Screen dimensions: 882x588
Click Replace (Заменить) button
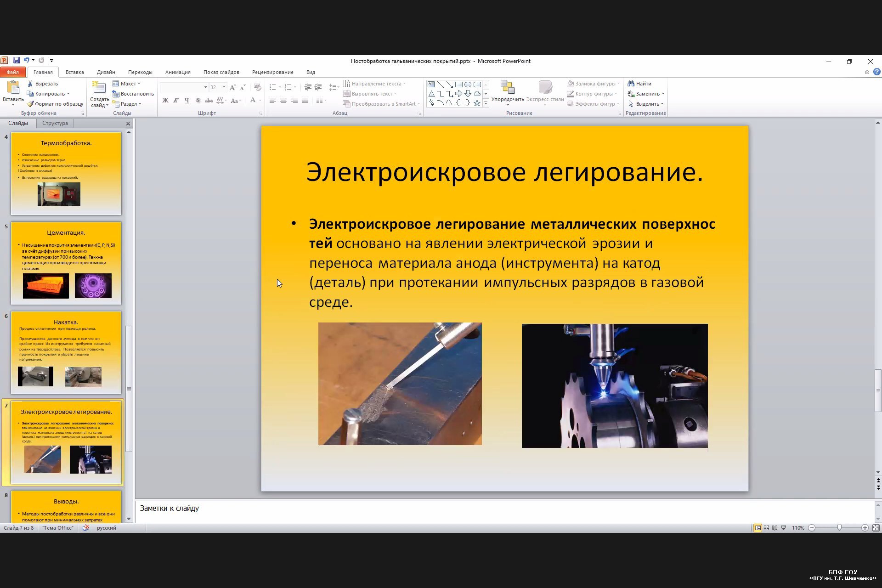coord(646,94)
